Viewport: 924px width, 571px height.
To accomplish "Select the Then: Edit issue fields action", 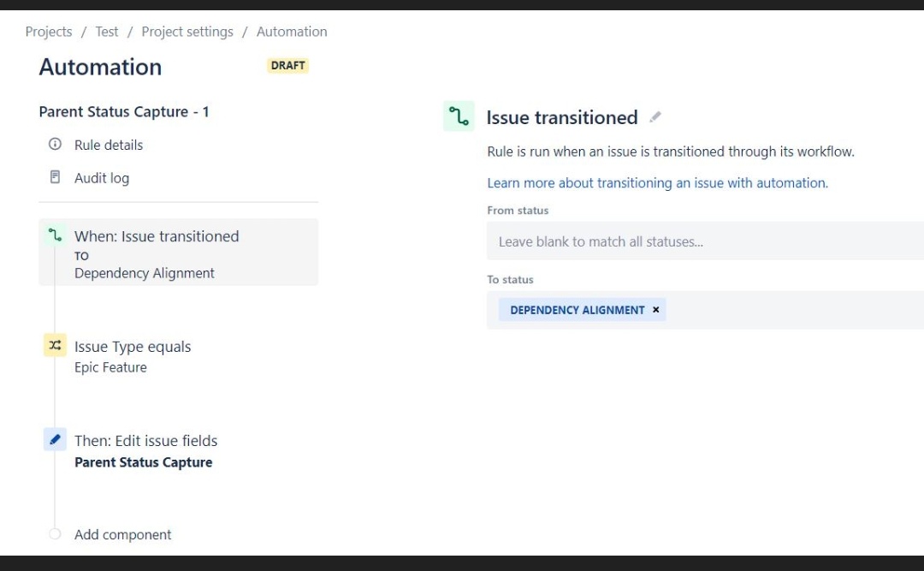I will (145, 441).
